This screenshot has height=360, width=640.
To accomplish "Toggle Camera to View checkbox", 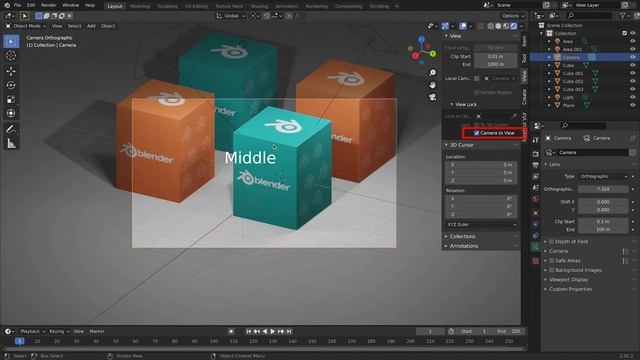I will click(476, 133).
